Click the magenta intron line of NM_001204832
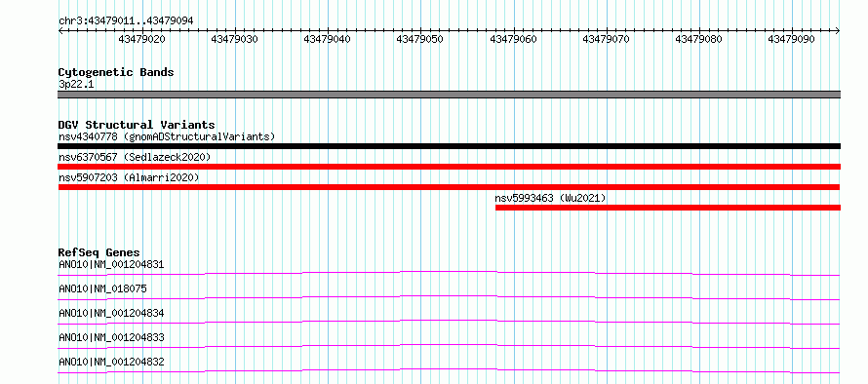The width and height of the screenshot is (868, 384). 449,369
